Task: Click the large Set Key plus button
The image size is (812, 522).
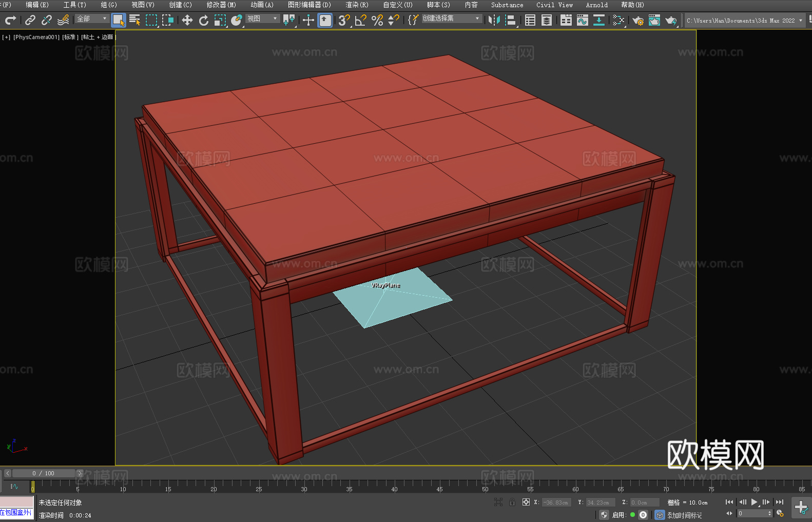Action: pos(801,508)
